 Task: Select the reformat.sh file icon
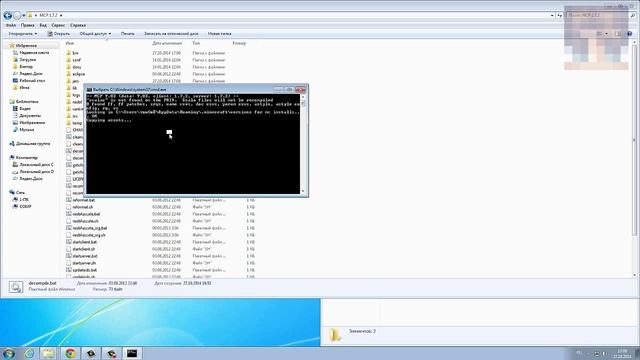pos(69,207)
